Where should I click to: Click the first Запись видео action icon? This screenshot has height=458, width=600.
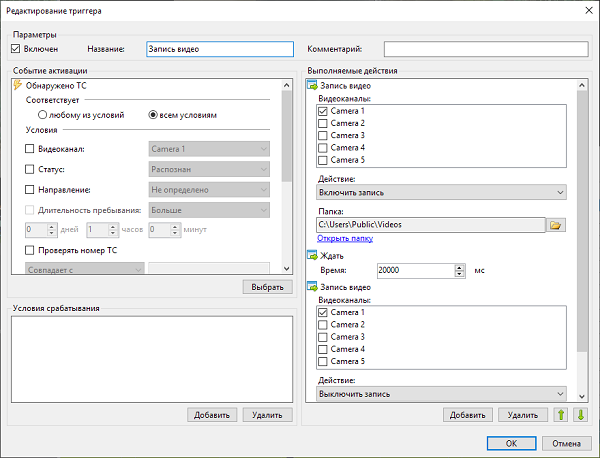pos(312,85)
